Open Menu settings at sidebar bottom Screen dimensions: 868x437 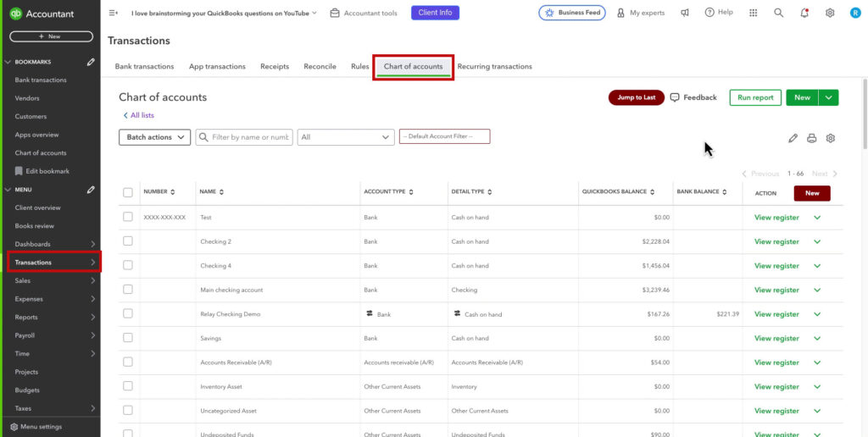36,427
